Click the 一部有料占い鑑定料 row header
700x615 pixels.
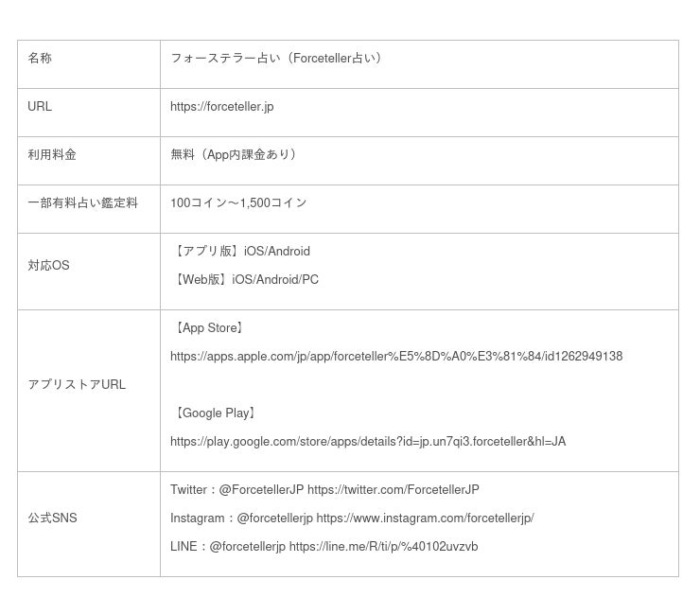[x=83, y=203]
